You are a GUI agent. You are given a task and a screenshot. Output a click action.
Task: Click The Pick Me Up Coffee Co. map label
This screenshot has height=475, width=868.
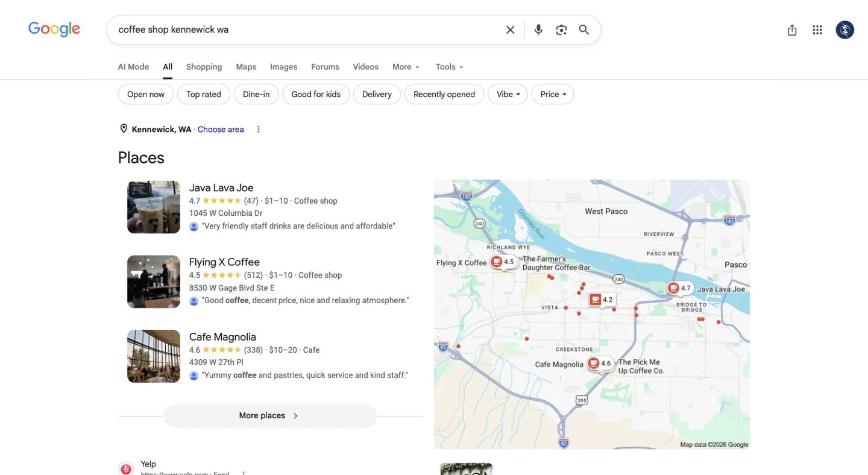coord(641,366)
